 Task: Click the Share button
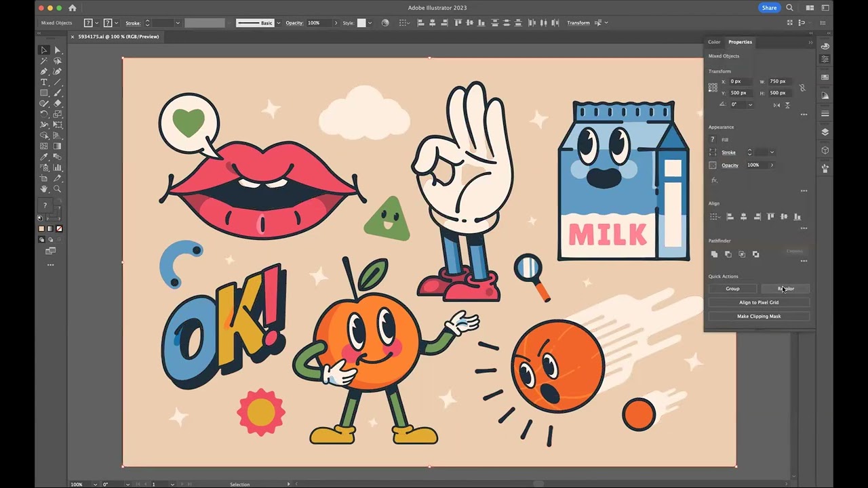coord(769,8)
